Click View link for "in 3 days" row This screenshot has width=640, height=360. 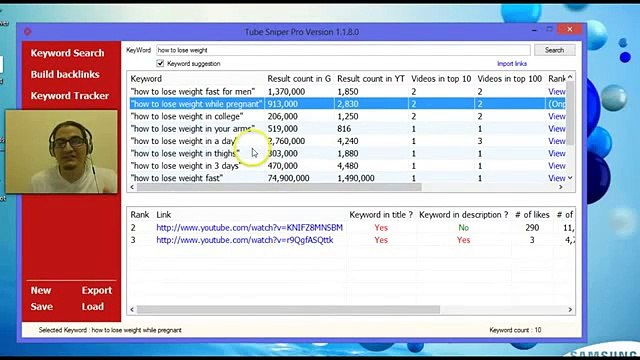pos(557,166)
